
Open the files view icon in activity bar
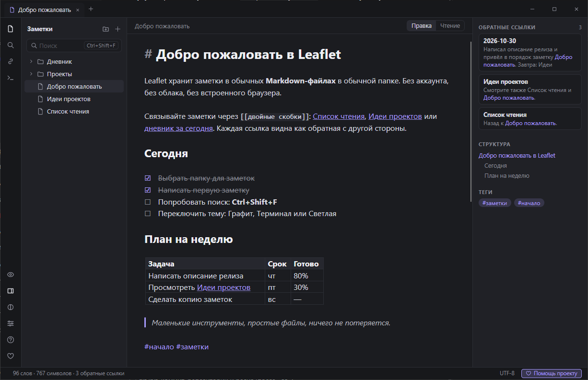pos(11,29)
